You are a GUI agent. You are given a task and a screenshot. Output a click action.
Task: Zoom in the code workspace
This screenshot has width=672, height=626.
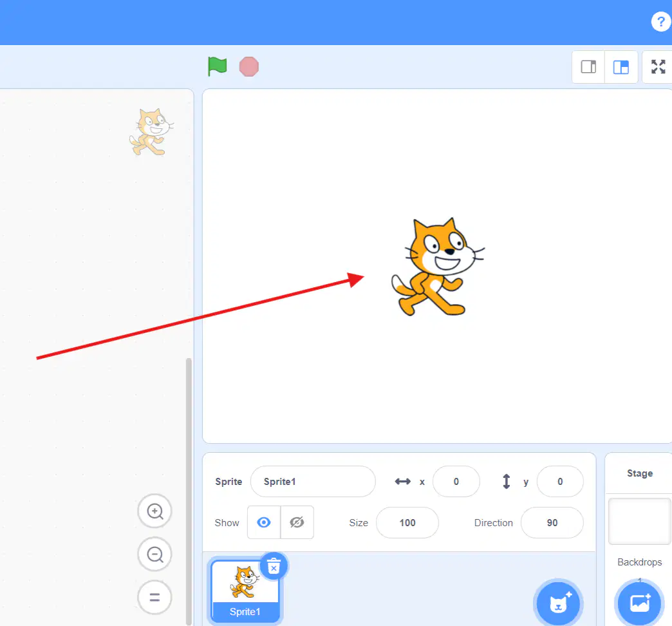(154, 511)
